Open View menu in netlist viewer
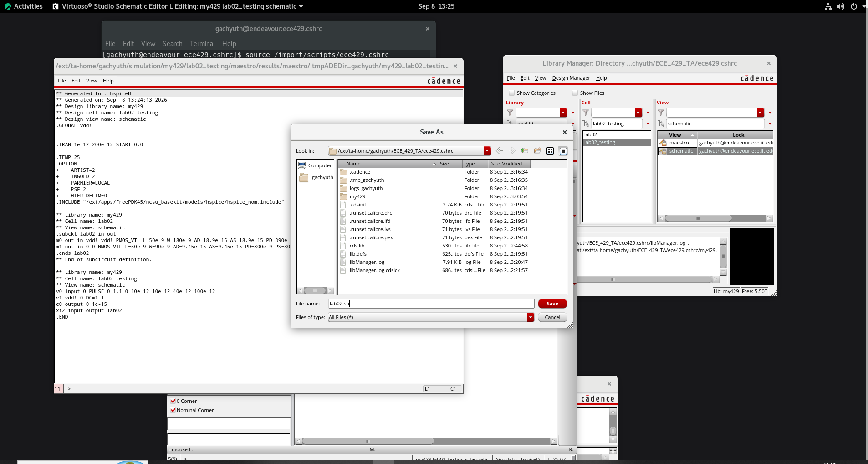The height and width of the screenshot is (464, 868). pyautogui.click(x=92, y=81)
